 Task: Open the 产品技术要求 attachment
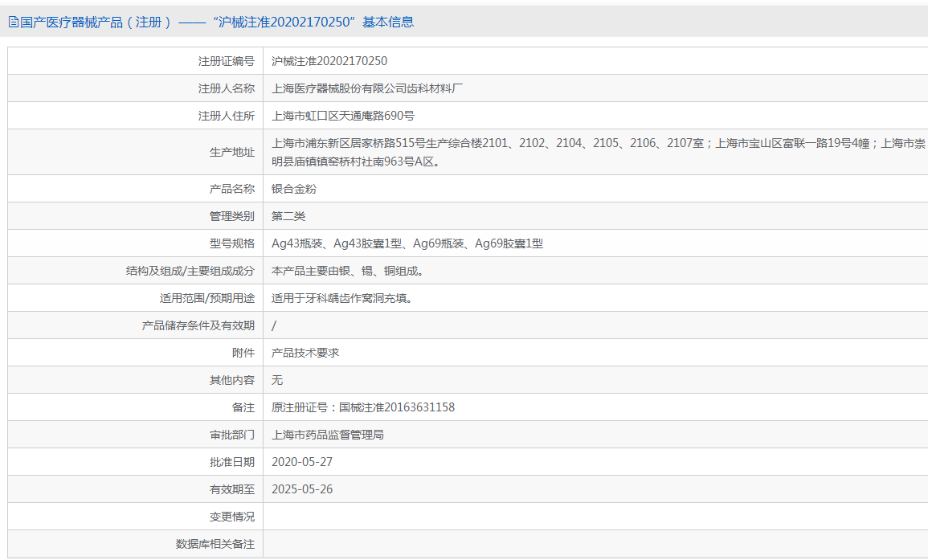click(305, 353)
